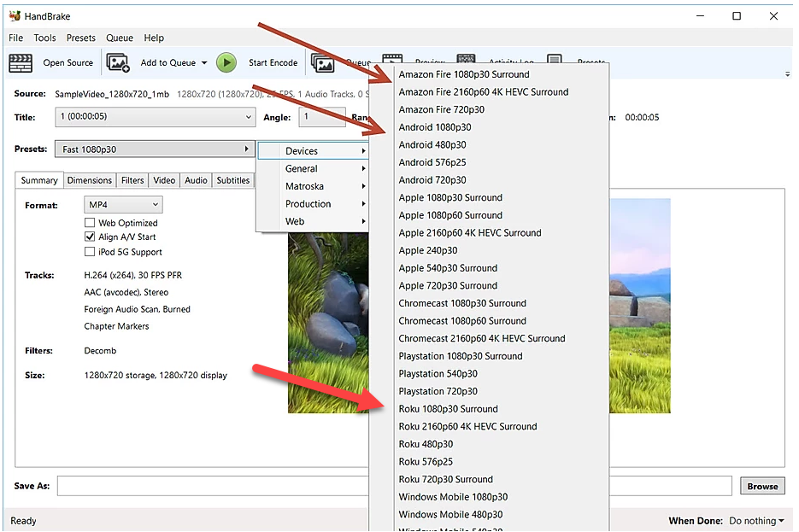Click the Open Source button label
This screenshot has width=799, height=532.
click(x=68, y=62)
